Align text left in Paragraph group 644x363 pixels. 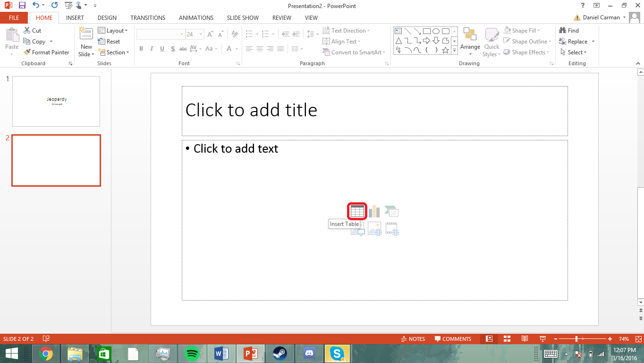pyautogui.click(x=249, y=49)
